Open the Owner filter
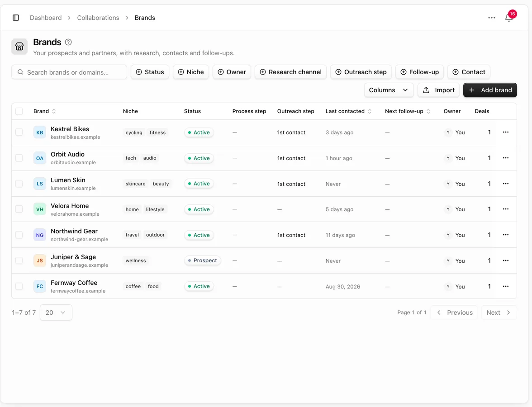Viewport: 532px width, 407px height. coord(232,72)
